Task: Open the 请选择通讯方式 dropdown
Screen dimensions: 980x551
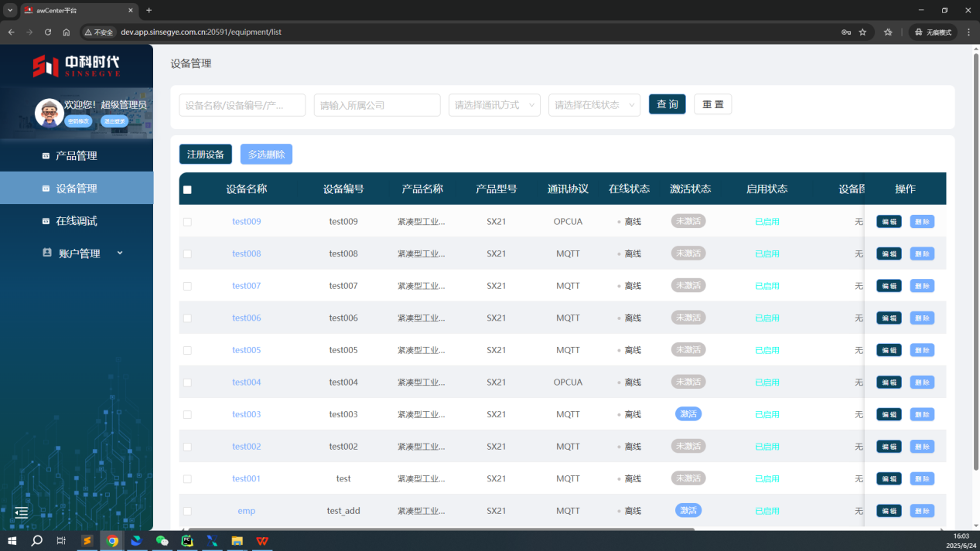Action: pyautogui.click(x=494, y=105)
